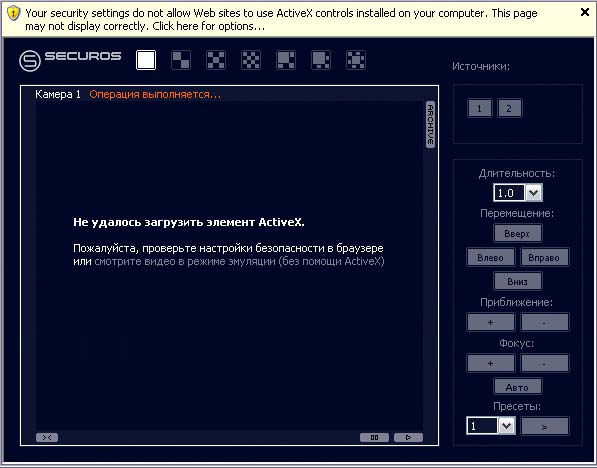Select the single-camera layout icon

coord(146,60)
